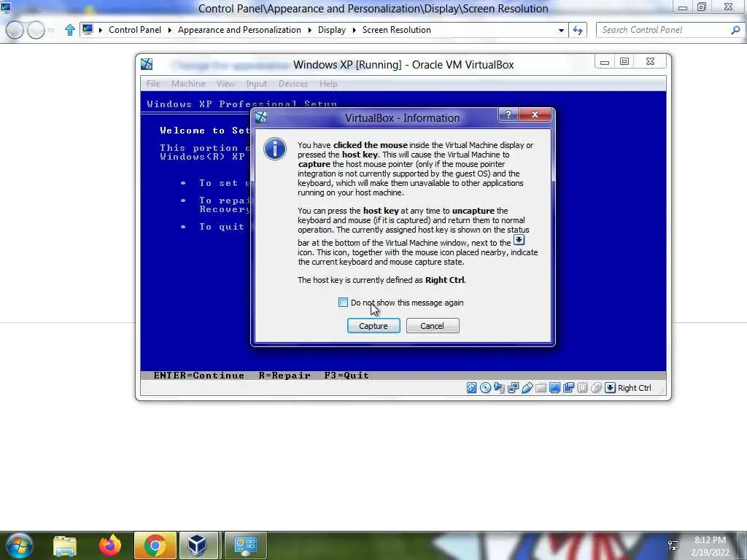Screen dimensions: 747x560
Task: Click the recording status icon
Action: coord(568,388)
